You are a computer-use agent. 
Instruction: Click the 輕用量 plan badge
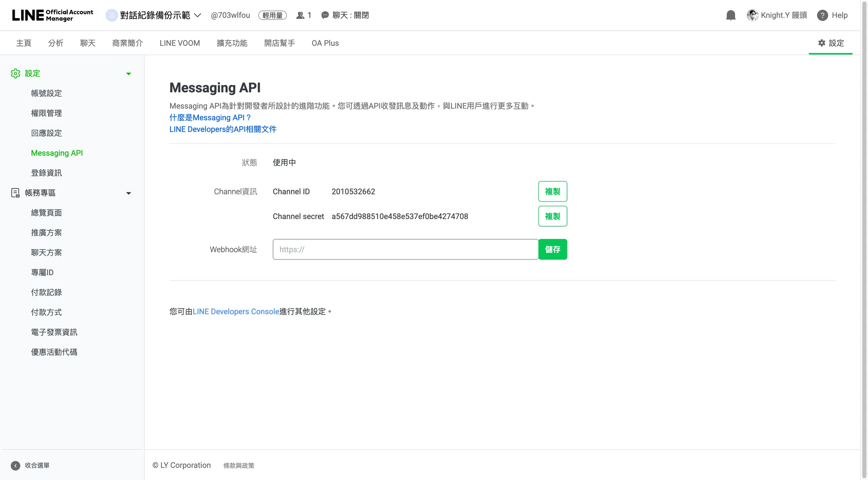[272, 15]
